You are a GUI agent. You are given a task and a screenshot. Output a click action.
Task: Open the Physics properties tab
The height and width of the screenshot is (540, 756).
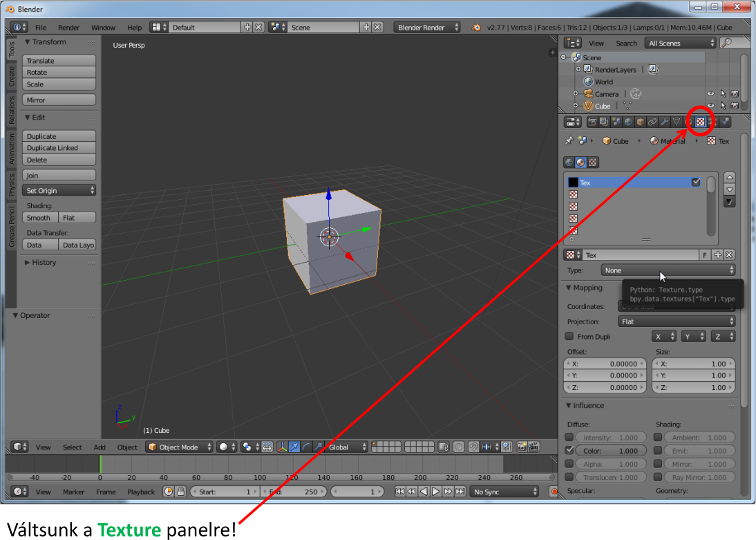pyautogui.click(x=725, y=122)
